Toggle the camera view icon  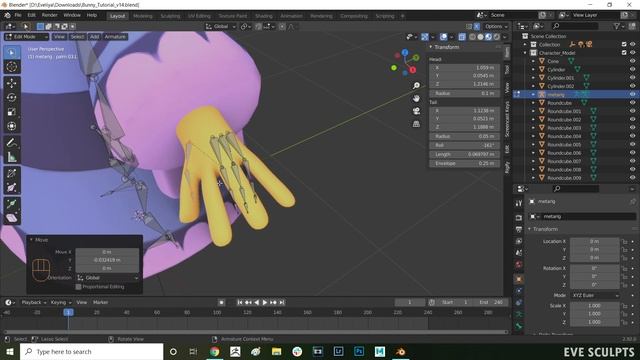(416, 111)
